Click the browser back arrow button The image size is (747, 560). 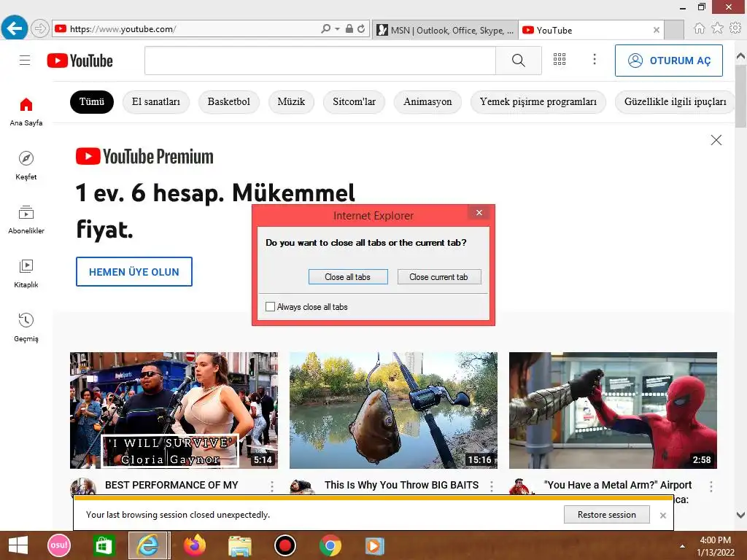15,28
